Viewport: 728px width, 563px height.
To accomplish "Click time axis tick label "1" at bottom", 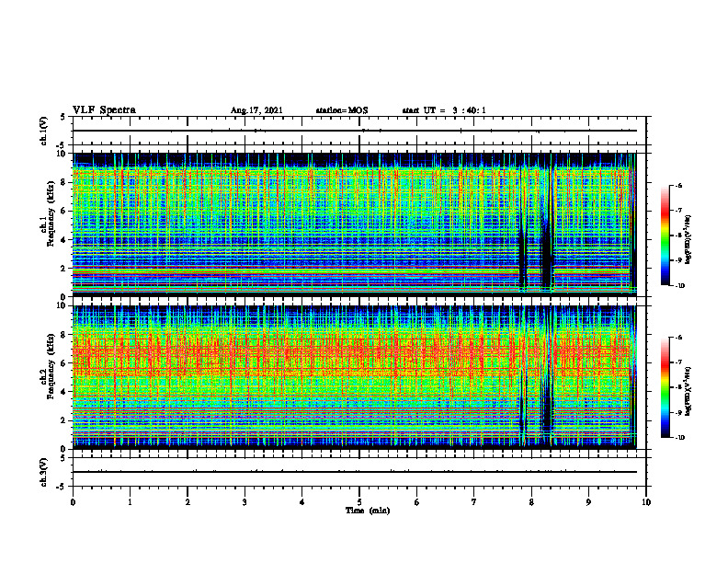I will pos(130,502).
